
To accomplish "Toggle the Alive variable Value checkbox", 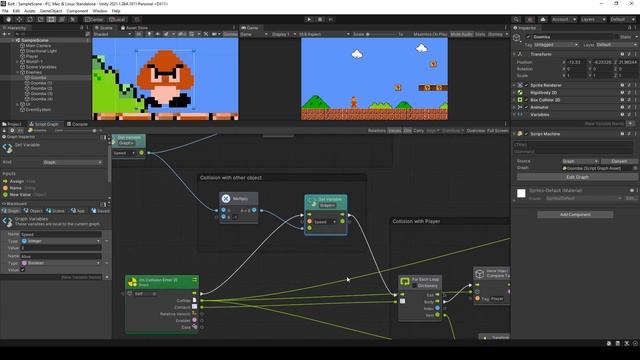I will click(23, 270).
